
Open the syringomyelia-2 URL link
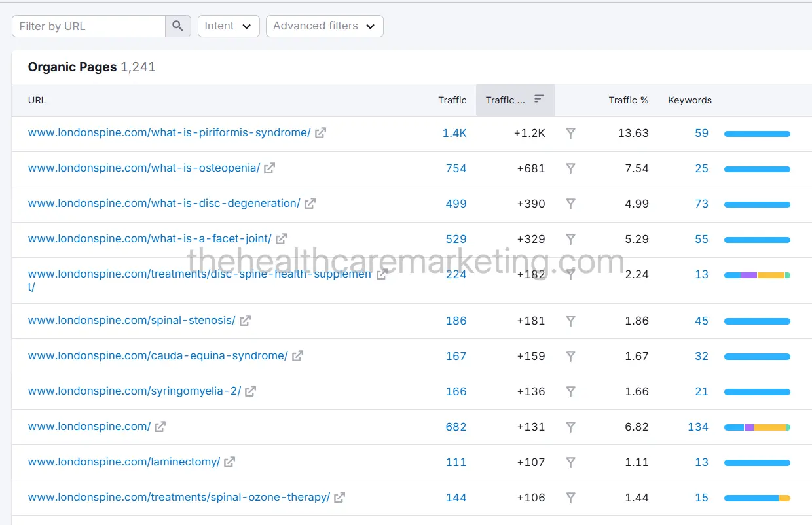134,391
